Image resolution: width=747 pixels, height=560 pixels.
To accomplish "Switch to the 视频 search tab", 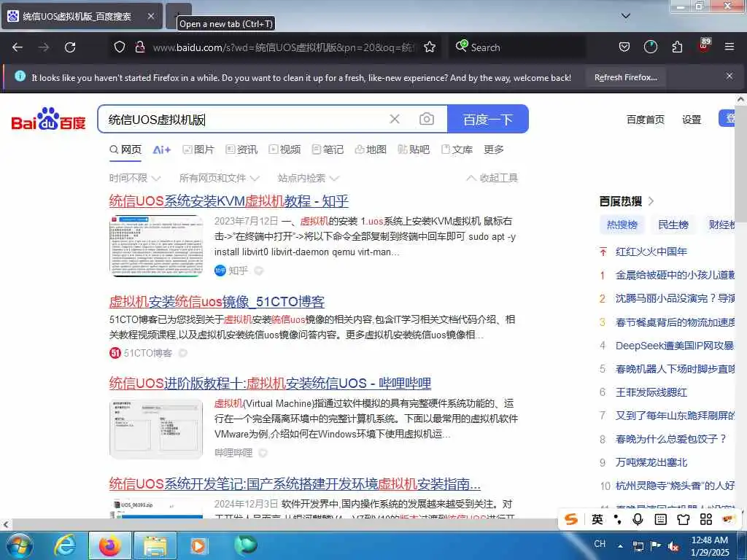I will click(285, 149).
